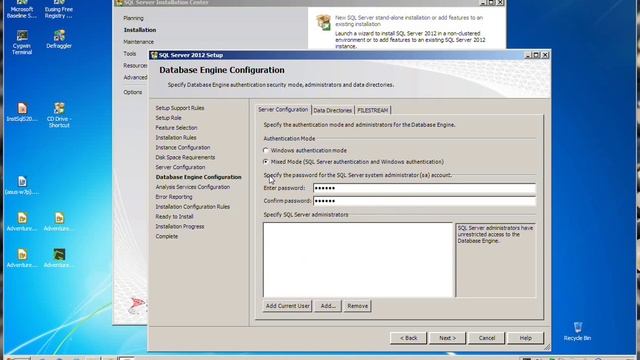The height and width of the screenshot is (360, 640).
Task: Open the InstSql520 desktop file icon
Action: (22, 112)
